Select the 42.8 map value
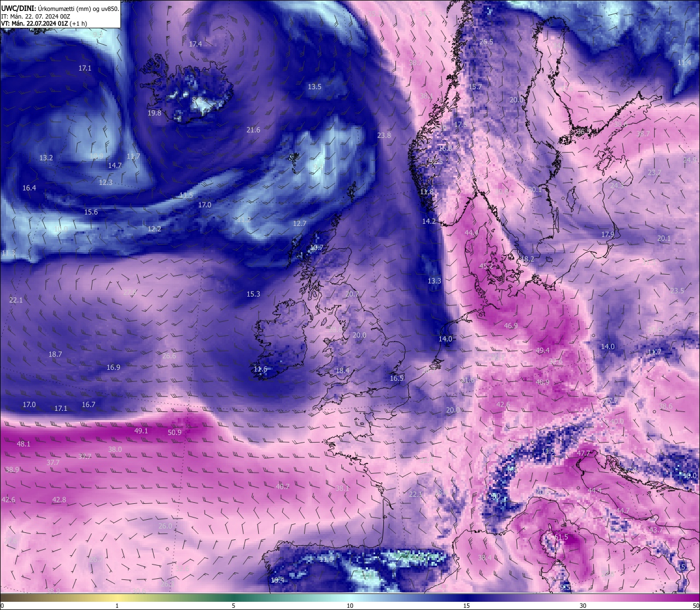 point(59,499)
